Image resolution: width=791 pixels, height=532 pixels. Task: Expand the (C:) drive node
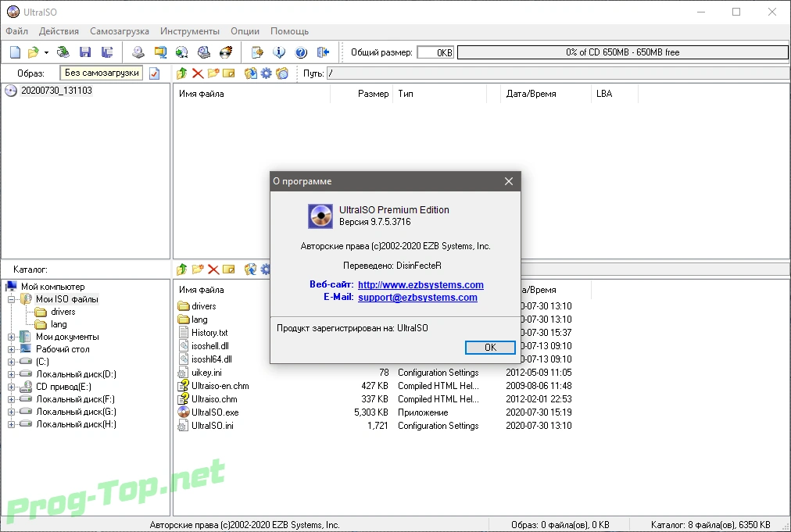click(x=11, y=362)
